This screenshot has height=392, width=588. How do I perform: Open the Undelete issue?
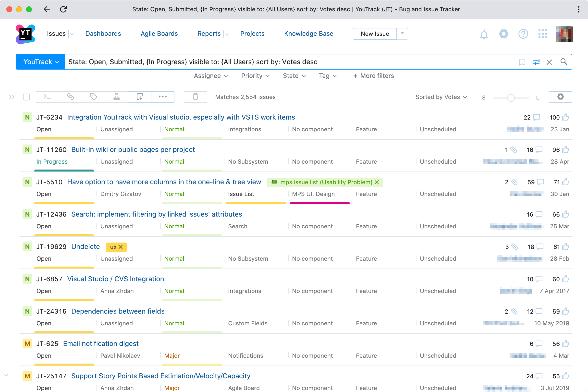[86, 246]
